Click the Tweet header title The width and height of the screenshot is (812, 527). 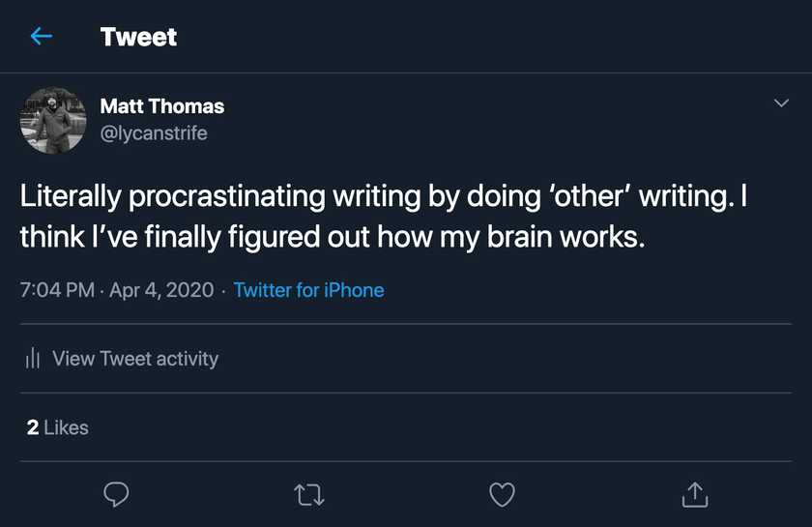[138, 37]
